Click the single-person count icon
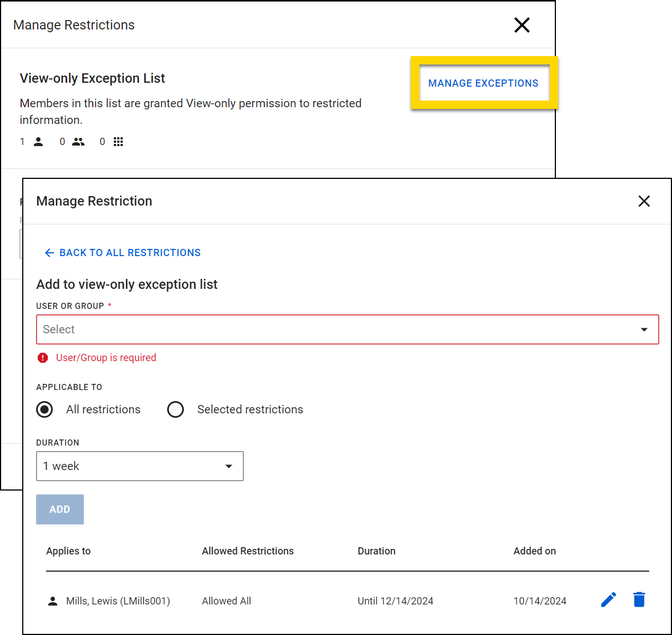672x635 pixels. tap(38, 142)
